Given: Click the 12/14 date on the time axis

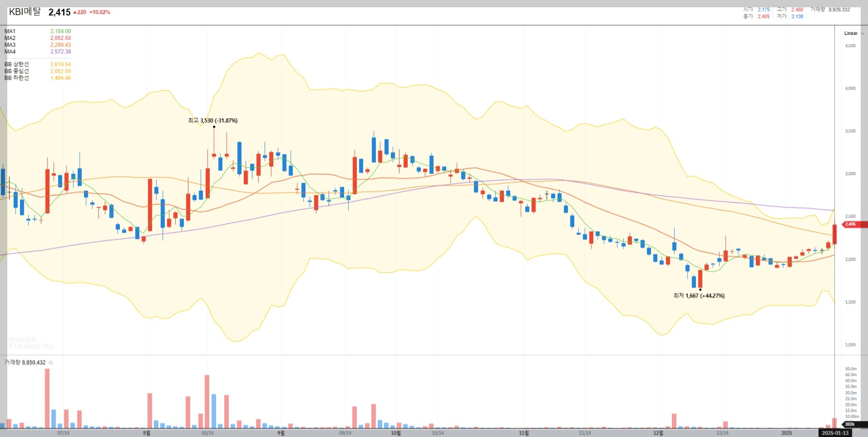Looking at the screenshot, I should click(x=722, y=433).
